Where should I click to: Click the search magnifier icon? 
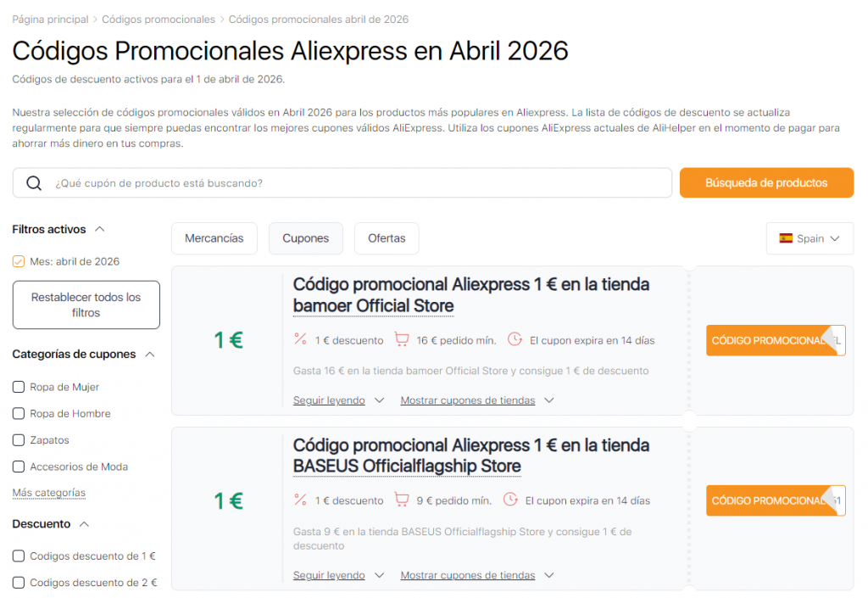[35, 182]
